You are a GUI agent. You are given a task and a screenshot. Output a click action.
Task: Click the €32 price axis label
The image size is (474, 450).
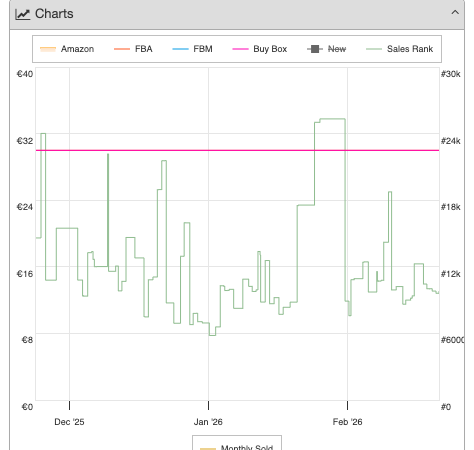pos(25,141)
